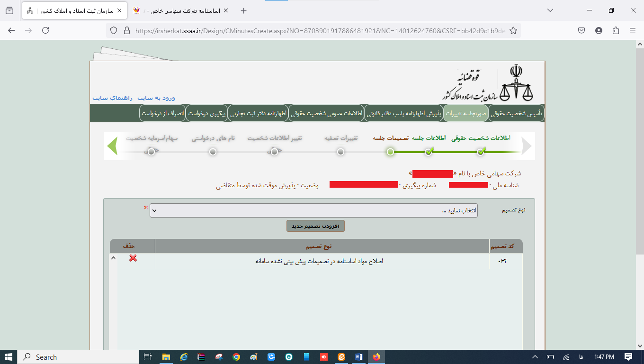Image resolution: width=644 pixels, height=364 pixels.
Task: Select the اطلاعات شخصیت حقوقی step marker
Action: coord(481,152)
